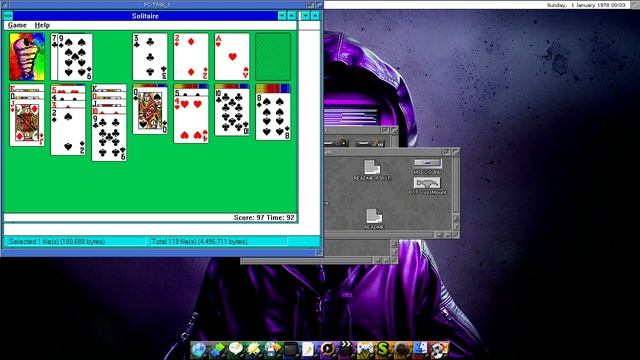Click the Score 97 Time 92 status text

pyautogui.click(x=264, y=218)
